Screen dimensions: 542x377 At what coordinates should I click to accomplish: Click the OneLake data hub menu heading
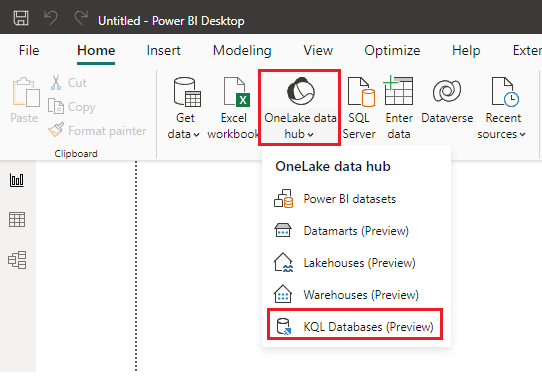click(333, 167)
